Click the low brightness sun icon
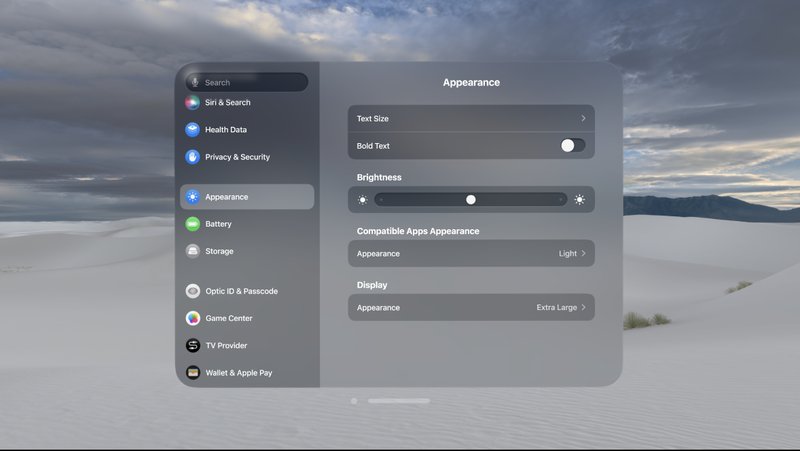The image size is (800, 451). tap(362, 199)
